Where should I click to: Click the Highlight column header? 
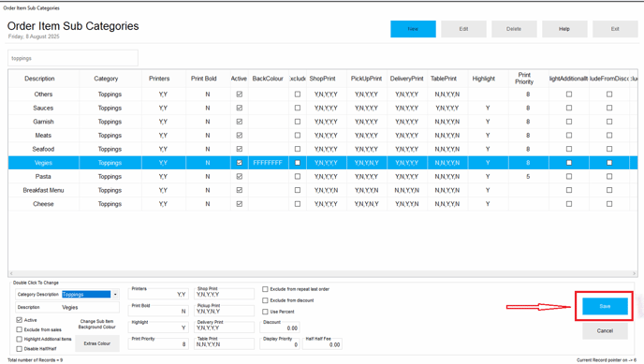tap(484, 79)
